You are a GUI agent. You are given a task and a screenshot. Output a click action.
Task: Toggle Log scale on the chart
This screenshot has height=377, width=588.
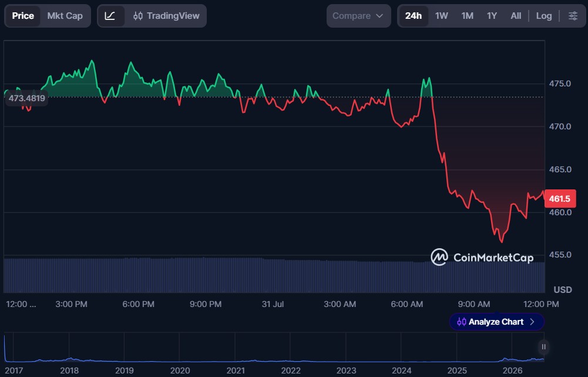[544, 16]
